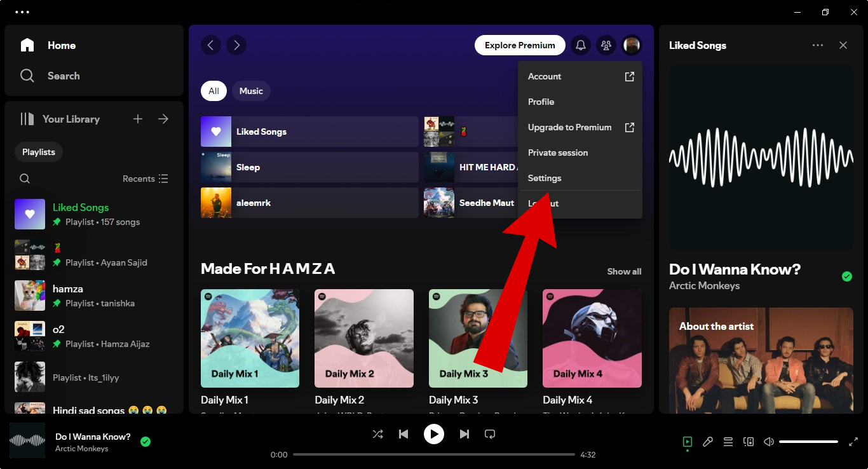Mute the volume speaker icon
Viewport: 868px width, 469px height.
(769, 442)
